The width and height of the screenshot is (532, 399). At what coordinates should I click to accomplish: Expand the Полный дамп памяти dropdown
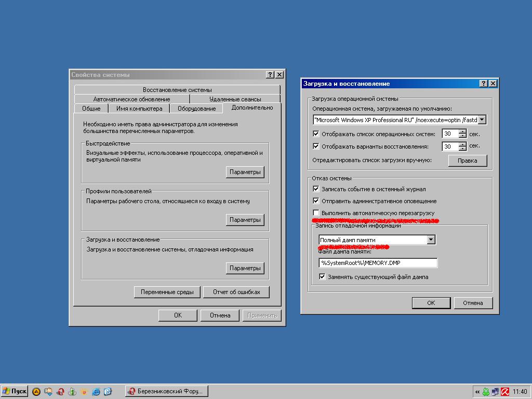pyautogui.click(x=431, y=240)
